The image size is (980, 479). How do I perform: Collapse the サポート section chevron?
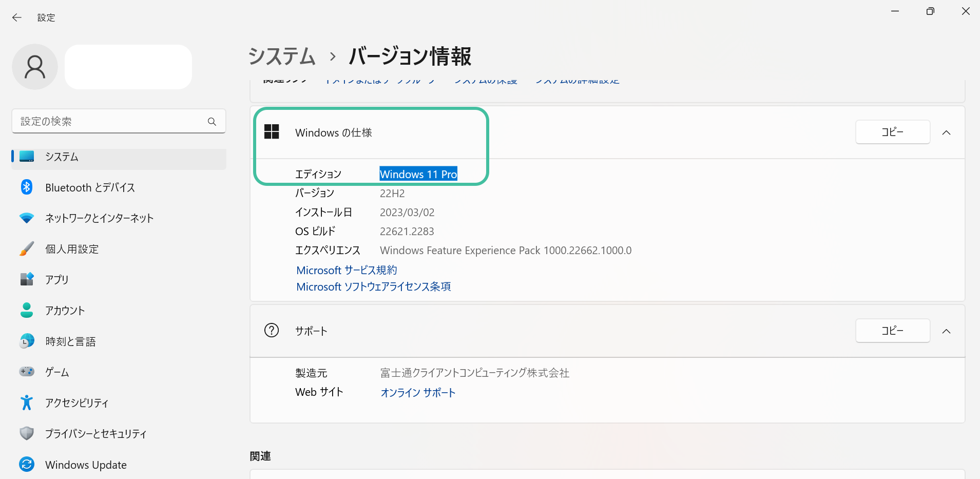(x=946, y=331)
